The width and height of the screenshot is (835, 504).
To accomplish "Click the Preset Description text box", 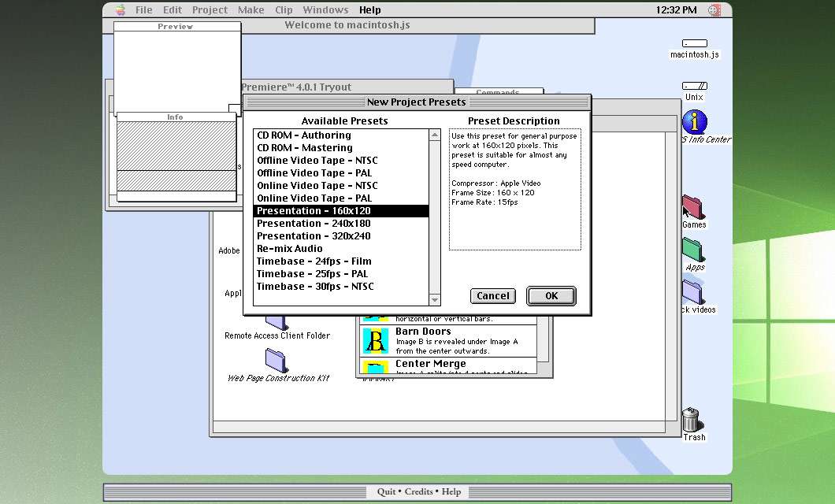I will [x=514, y=189].
